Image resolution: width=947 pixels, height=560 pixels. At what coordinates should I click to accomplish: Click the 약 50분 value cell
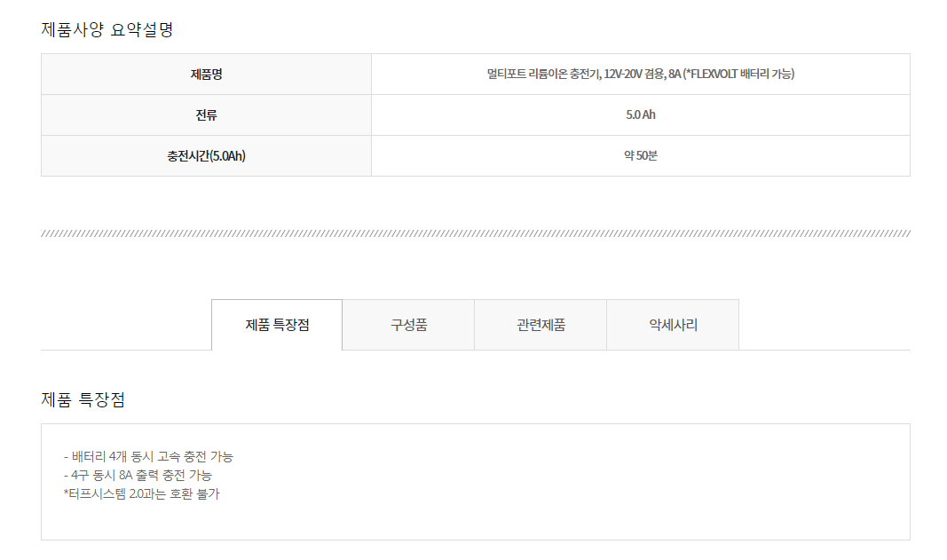[641, 156]
